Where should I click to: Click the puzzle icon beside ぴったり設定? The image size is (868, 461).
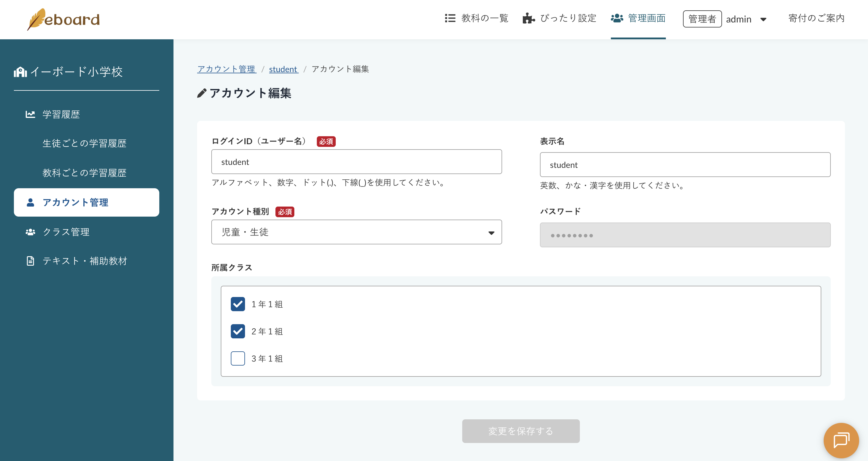528,18
